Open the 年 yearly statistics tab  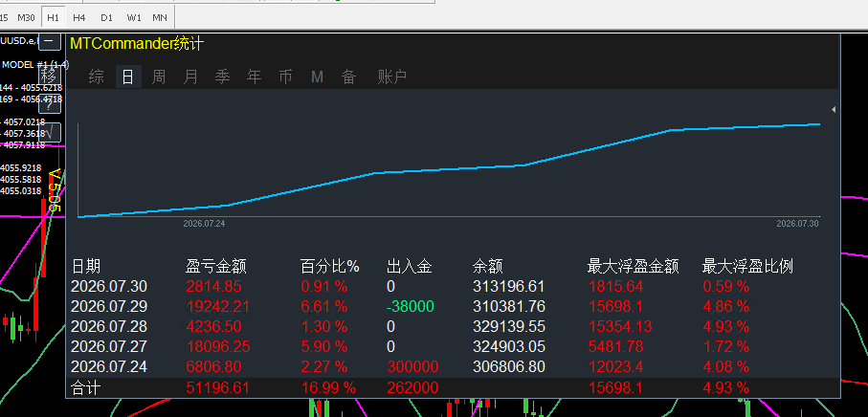[255, 77]
